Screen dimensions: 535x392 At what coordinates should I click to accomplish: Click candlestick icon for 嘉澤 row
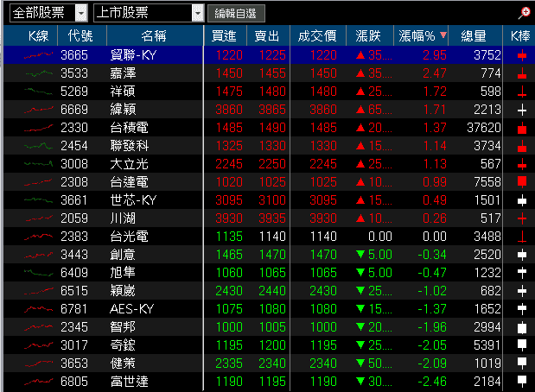(522, 73)
